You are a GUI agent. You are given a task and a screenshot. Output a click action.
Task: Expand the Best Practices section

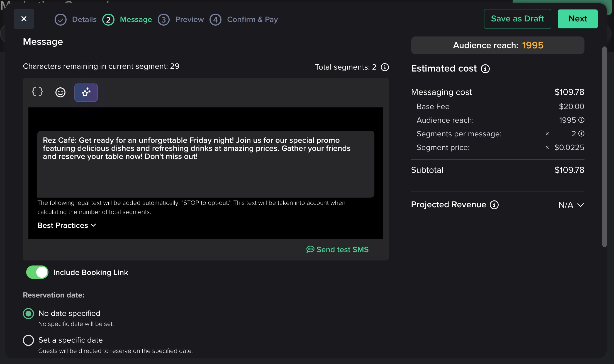point(67,225)
